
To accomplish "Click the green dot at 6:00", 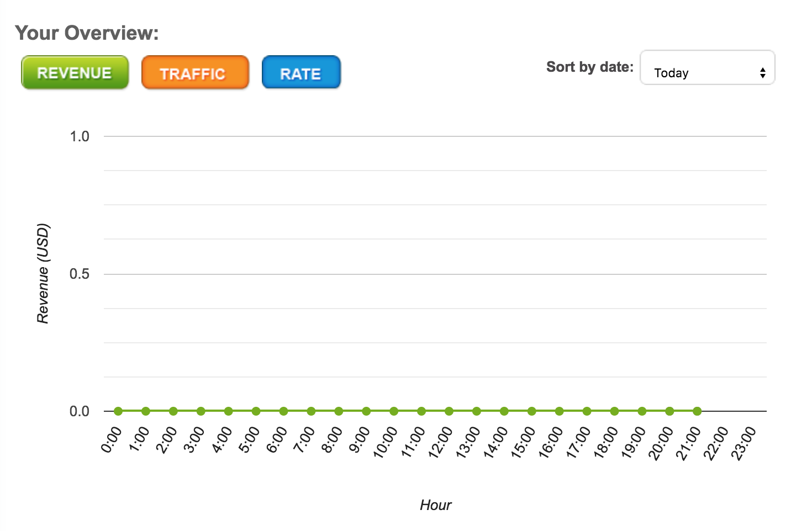I will 283,411.
